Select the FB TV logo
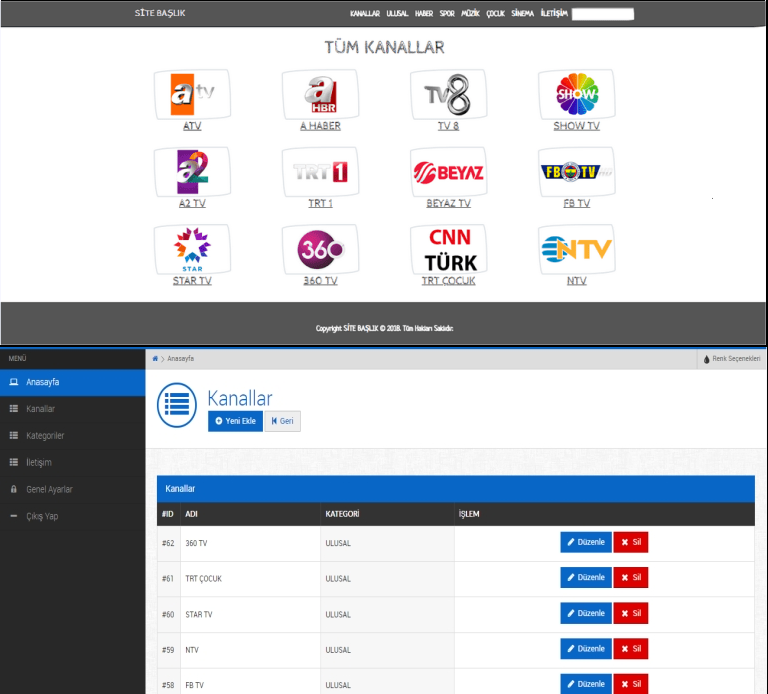768x694 pixels. click(576, 171)
